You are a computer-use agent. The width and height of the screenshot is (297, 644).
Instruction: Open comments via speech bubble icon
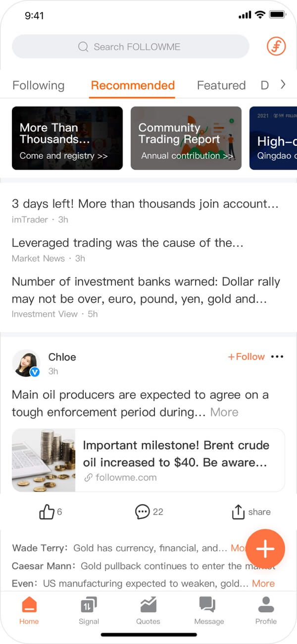(142, 512)
